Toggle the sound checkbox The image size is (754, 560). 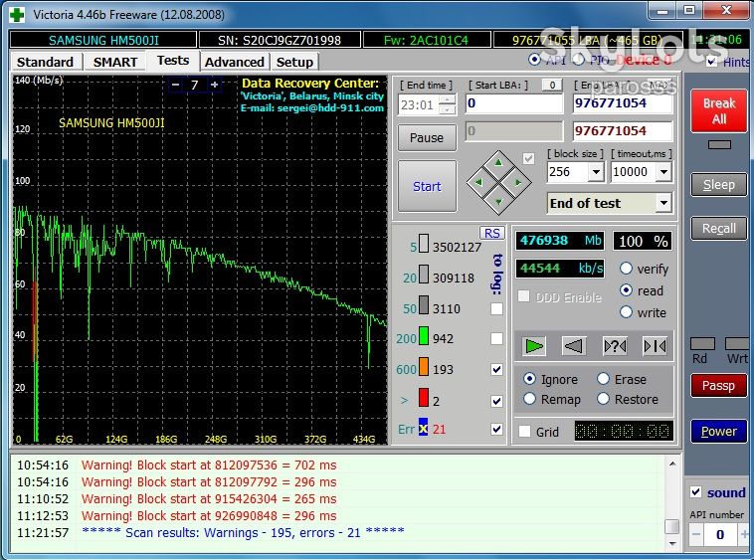tap(696, 491)
